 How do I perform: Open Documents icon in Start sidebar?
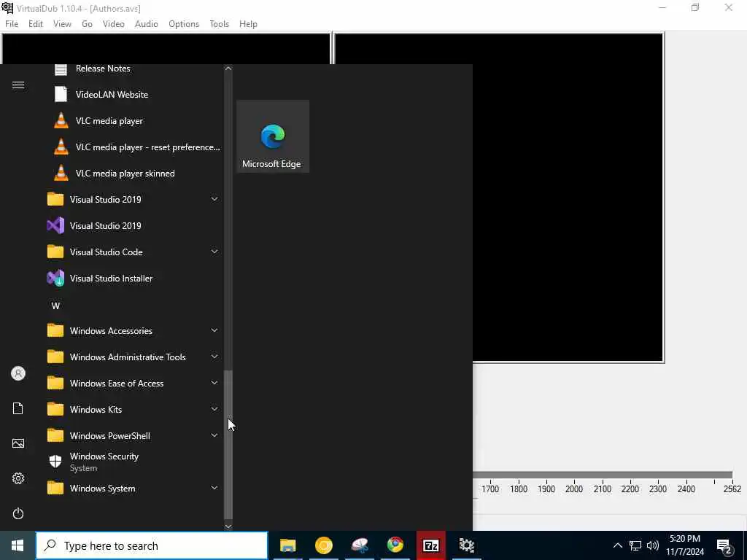tap(18, 408)
